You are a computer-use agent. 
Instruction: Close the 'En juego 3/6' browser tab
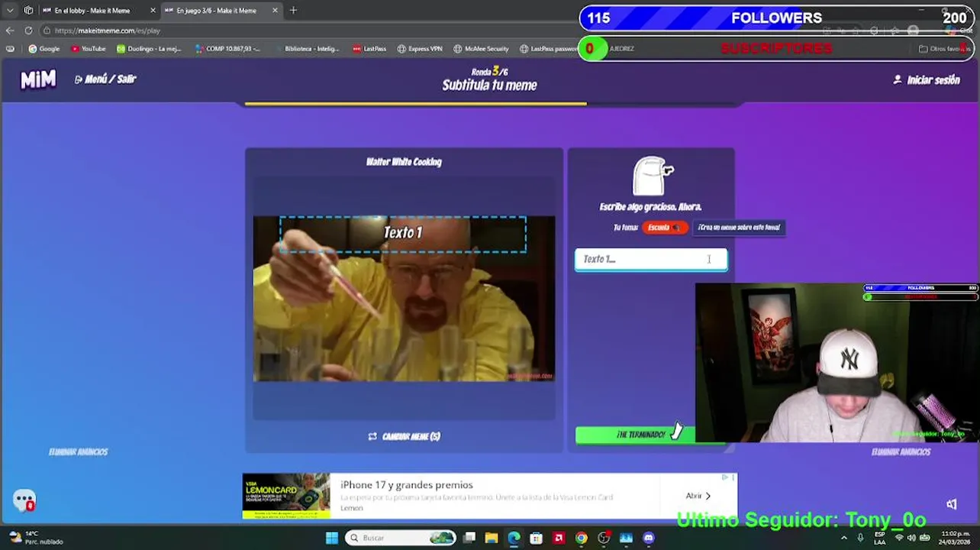pos(273,11)
